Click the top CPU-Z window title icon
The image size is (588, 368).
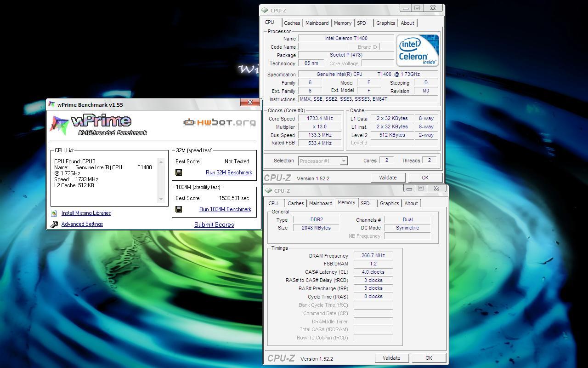pyautogui.click(x=265, y=10)
